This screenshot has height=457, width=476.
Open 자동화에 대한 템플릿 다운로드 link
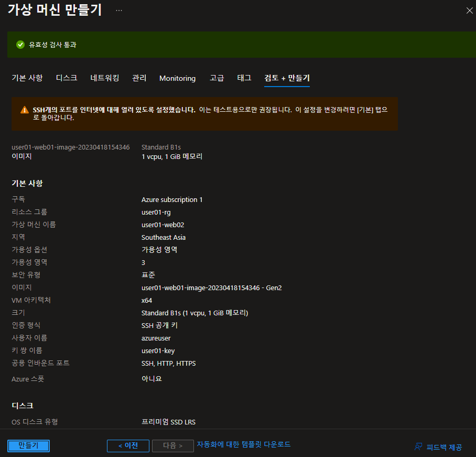coord(243,444)
